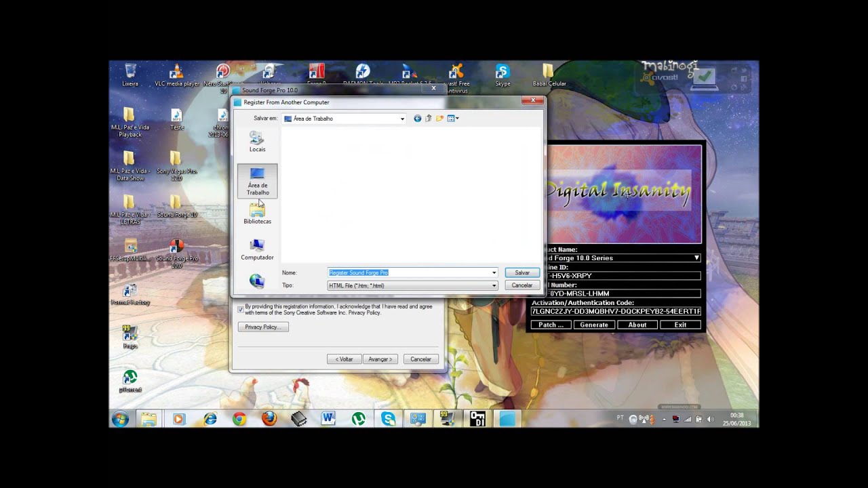This screenshot has width=868, height=488.
Task: Select the Teste MP3 file on desktop
Action: click(x=176, y=119)
